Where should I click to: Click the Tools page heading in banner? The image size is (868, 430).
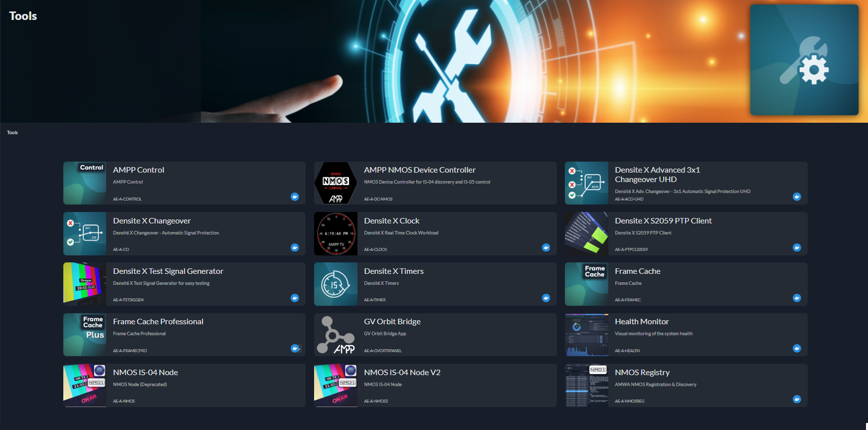point(23,16)
